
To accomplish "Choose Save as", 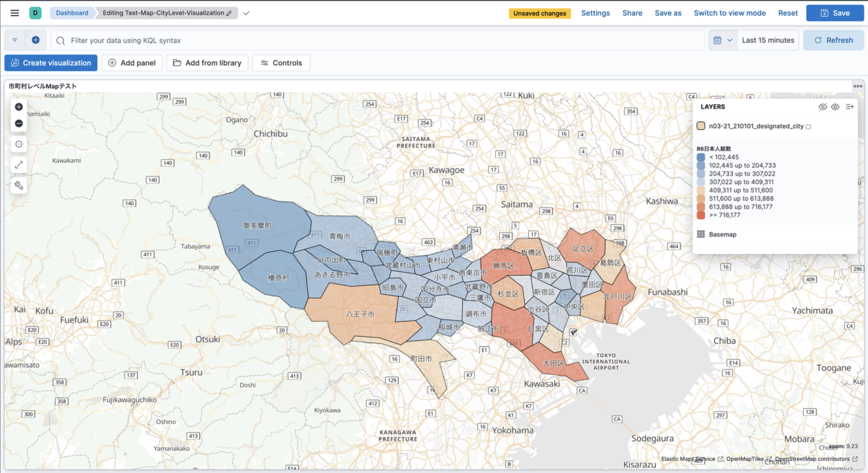I will pos(668,13).
